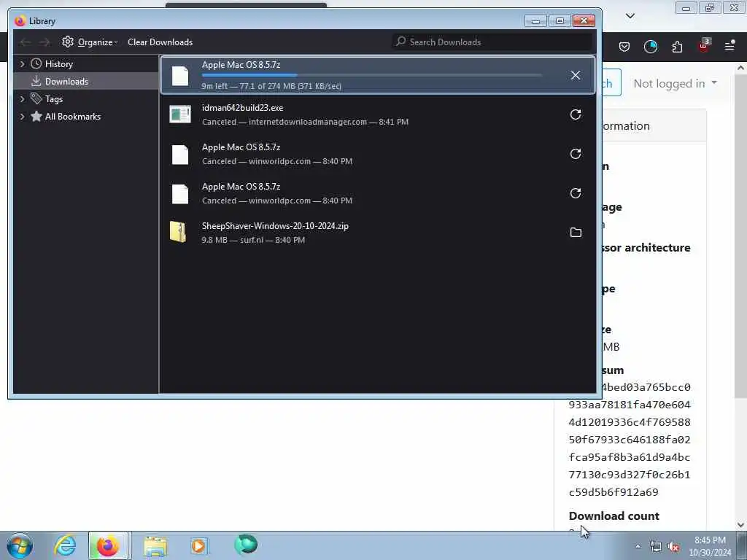Cancel the active Apple Mac OS 8.5.7z download
Image resolution: width=747 pixels, height=560 pixels.
click(x=576, y=75)
